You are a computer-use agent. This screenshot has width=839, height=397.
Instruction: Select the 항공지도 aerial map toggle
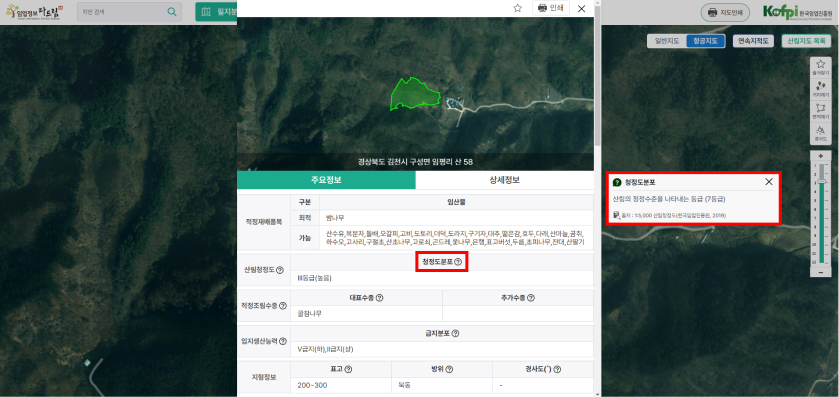click(705, 41)
